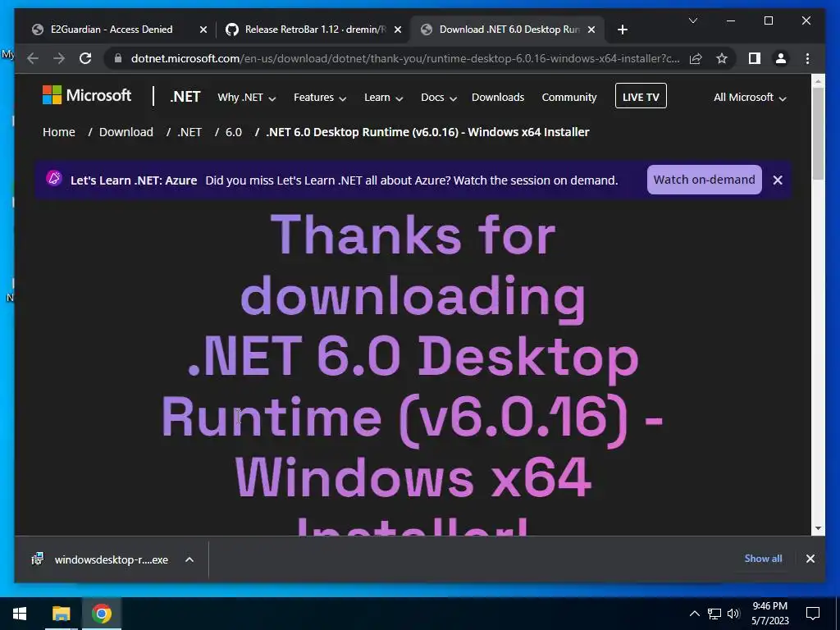Expand the Features menu
840x630 pixels.
320,98
